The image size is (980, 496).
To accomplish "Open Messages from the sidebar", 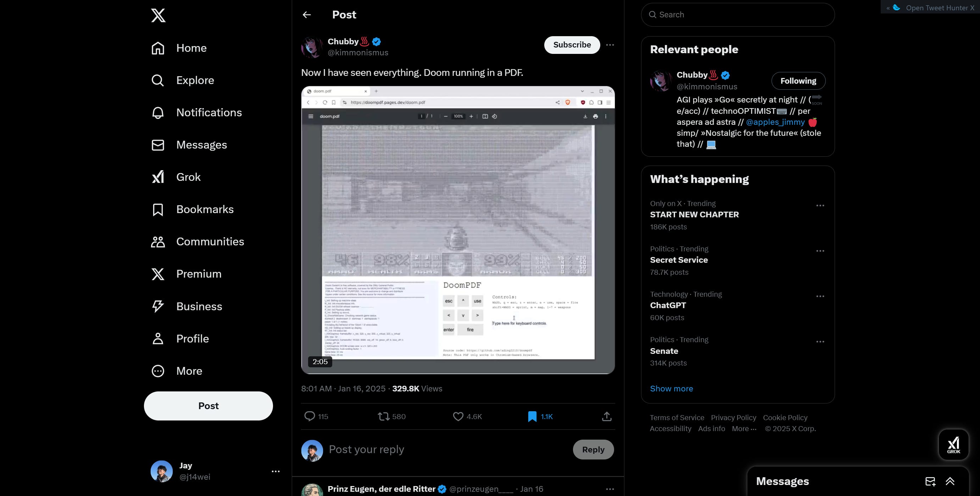I will 189,145.
